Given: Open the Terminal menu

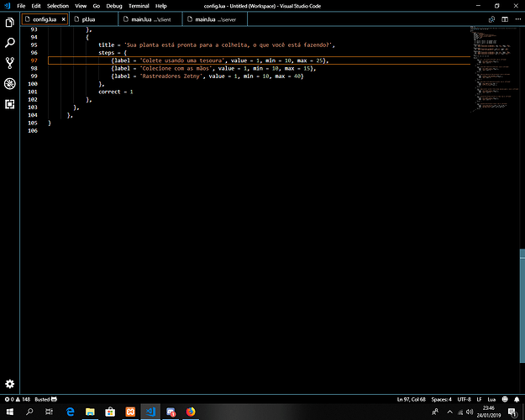Looking at the screenshot, I should (x=139, y=6).
